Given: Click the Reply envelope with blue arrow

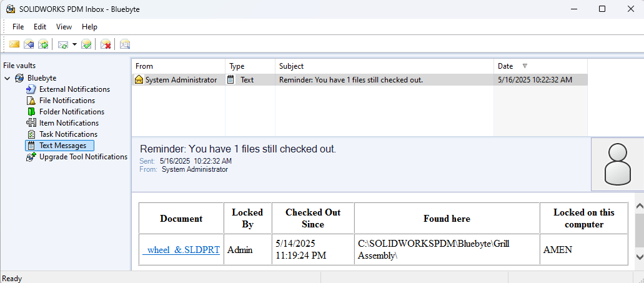Looking at the screenshot, I should tap(29, 44).
